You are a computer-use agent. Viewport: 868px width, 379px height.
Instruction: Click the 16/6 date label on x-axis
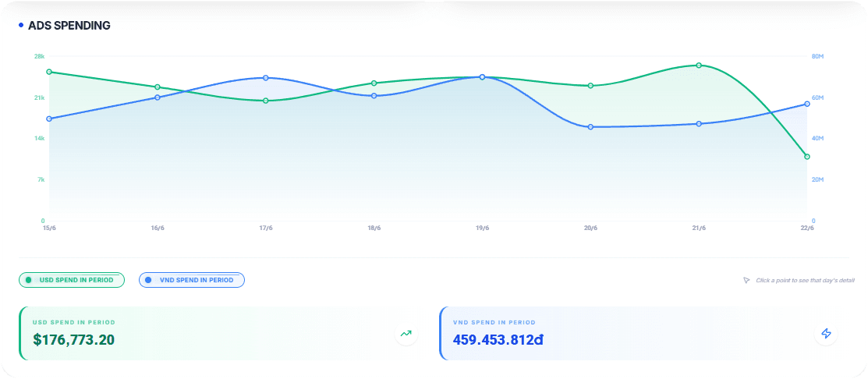pos(158,228)
